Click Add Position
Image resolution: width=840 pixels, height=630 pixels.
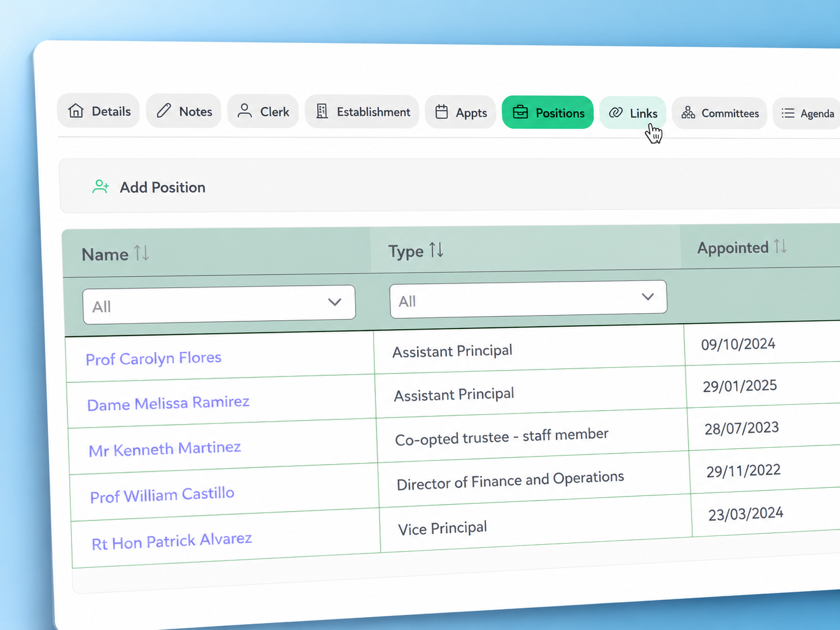tap(162, 187)
